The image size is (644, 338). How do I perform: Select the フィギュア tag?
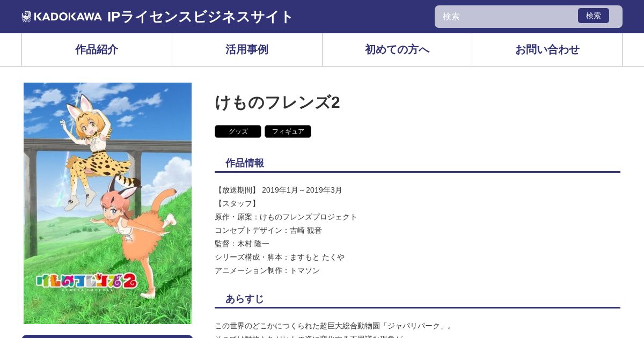pos(288,131)
